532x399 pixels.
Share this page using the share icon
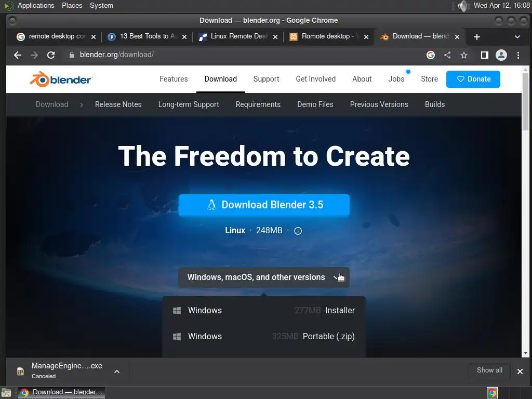point(447,55)
